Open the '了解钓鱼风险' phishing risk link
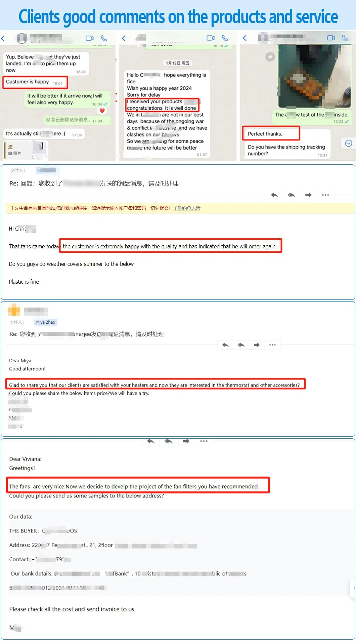The width and height of the screenshot is (356, 644). tap(187, 208)
